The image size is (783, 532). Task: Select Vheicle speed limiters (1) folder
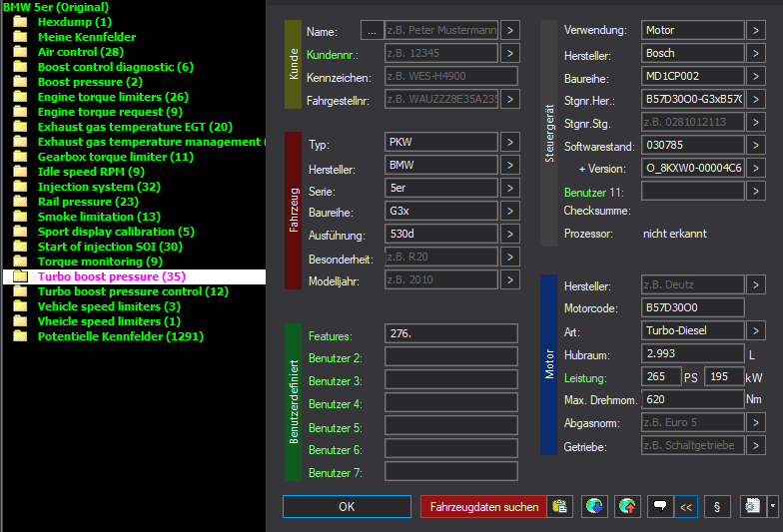110,321
